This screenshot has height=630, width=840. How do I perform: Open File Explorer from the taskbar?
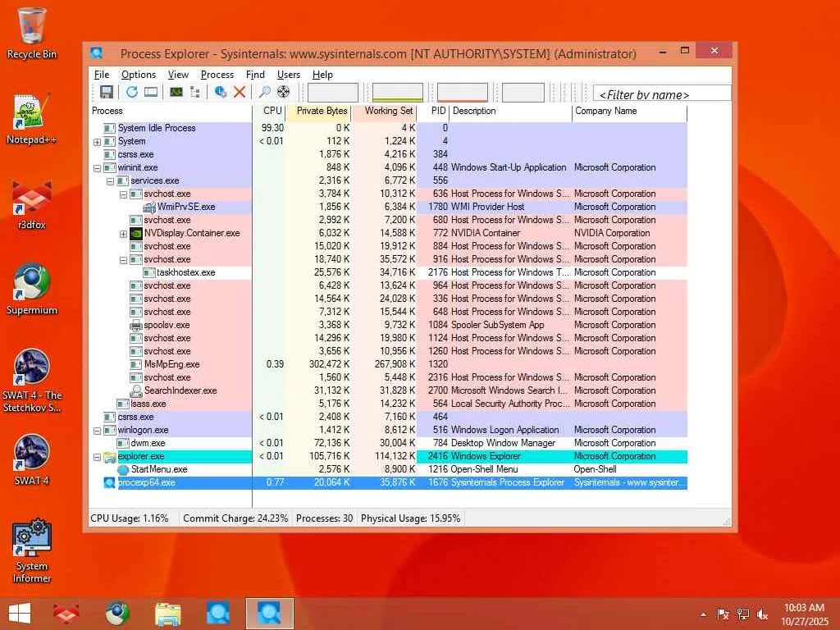(167, 614)
